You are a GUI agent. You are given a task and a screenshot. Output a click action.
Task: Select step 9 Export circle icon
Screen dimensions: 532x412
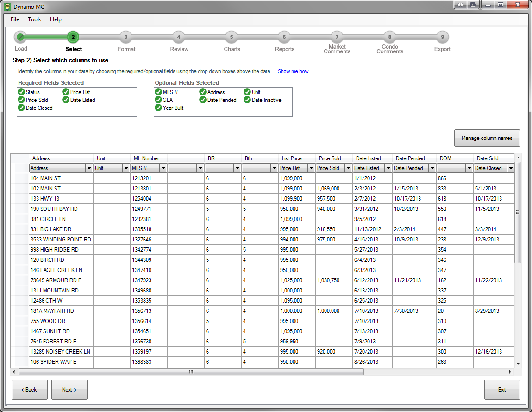click(443, 37)
